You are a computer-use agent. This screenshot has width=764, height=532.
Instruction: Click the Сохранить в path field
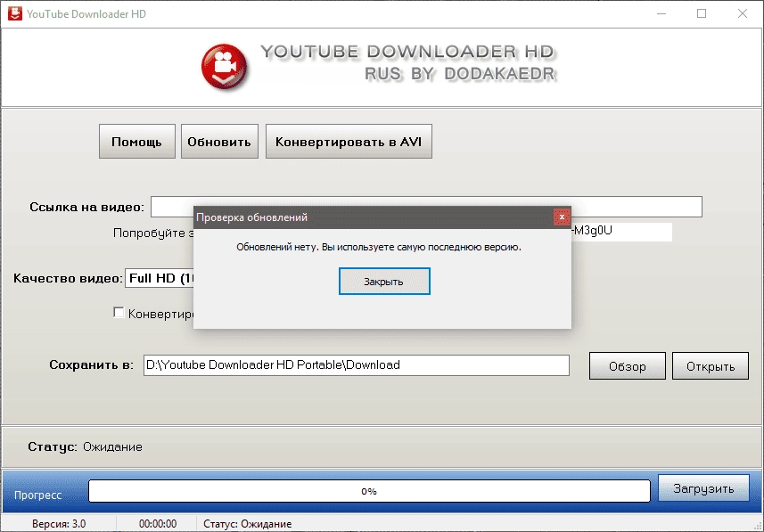click(x=357, y=364)
